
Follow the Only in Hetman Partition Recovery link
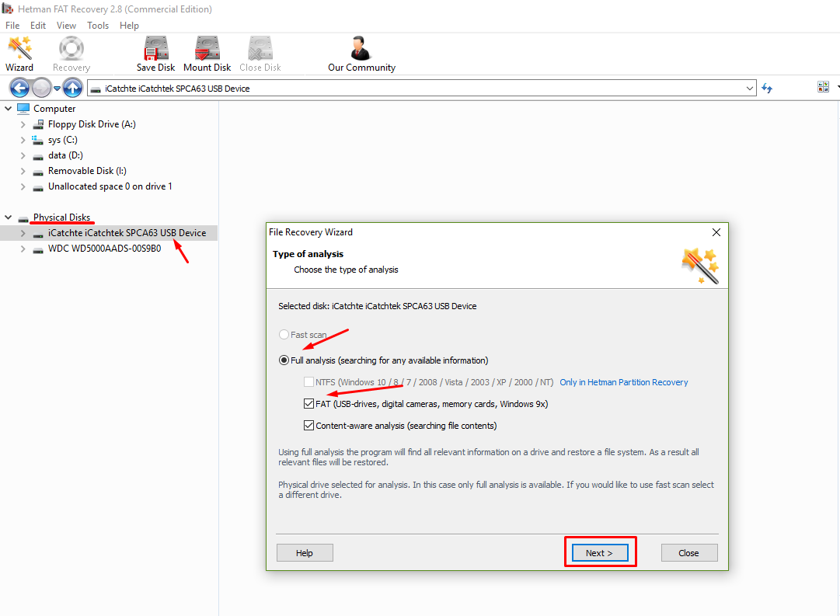(623, 382)
